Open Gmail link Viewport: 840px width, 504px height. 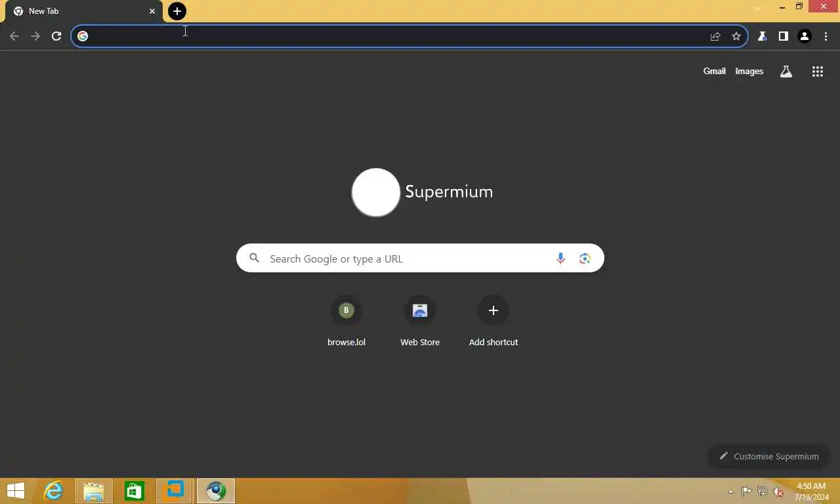pyautogui.click(x=714, y=71)
